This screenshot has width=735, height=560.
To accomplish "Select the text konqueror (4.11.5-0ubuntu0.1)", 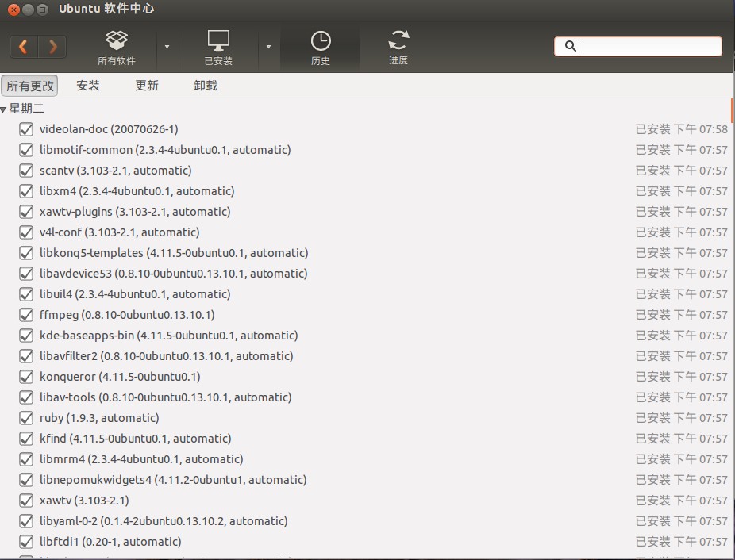I will (x=120, y=377).
